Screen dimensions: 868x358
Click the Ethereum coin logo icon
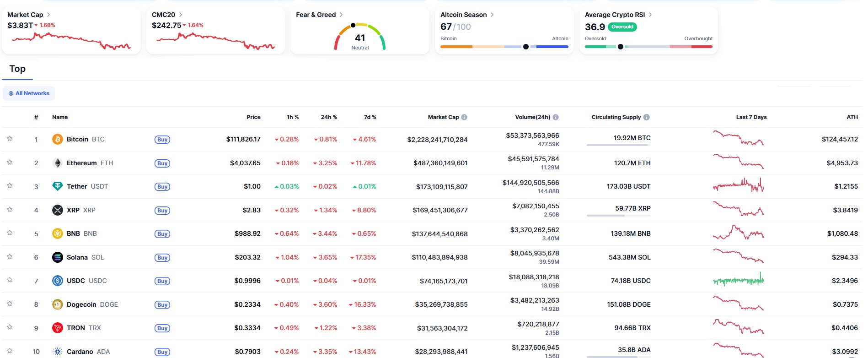57,163
